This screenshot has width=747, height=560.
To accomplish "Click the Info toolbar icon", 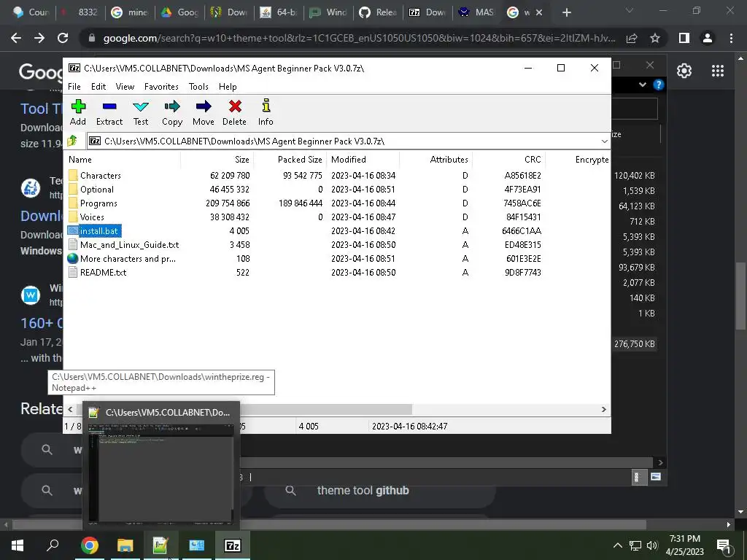I will [x=266, y=112].
